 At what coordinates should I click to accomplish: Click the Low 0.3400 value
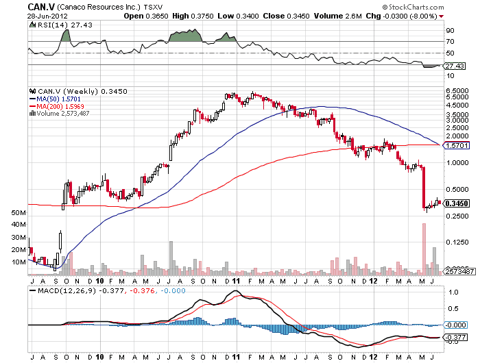(x=238, y=16)
